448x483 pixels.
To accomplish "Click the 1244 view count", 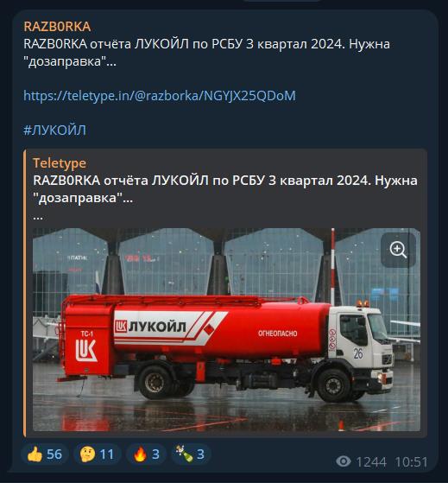I will point(371,462).
